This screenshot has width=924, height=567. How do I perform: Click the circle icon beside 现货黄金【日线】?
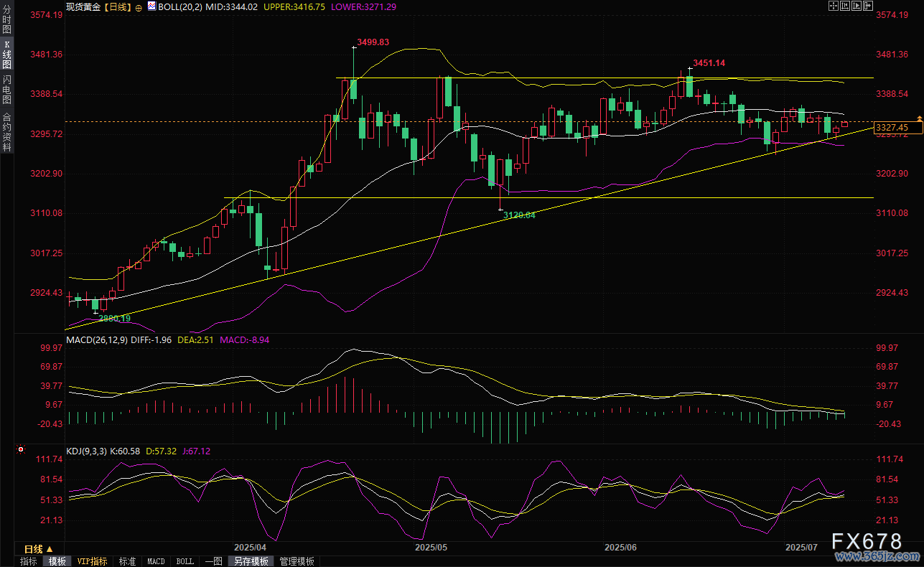pyautogui.click(x=139, y=7)
